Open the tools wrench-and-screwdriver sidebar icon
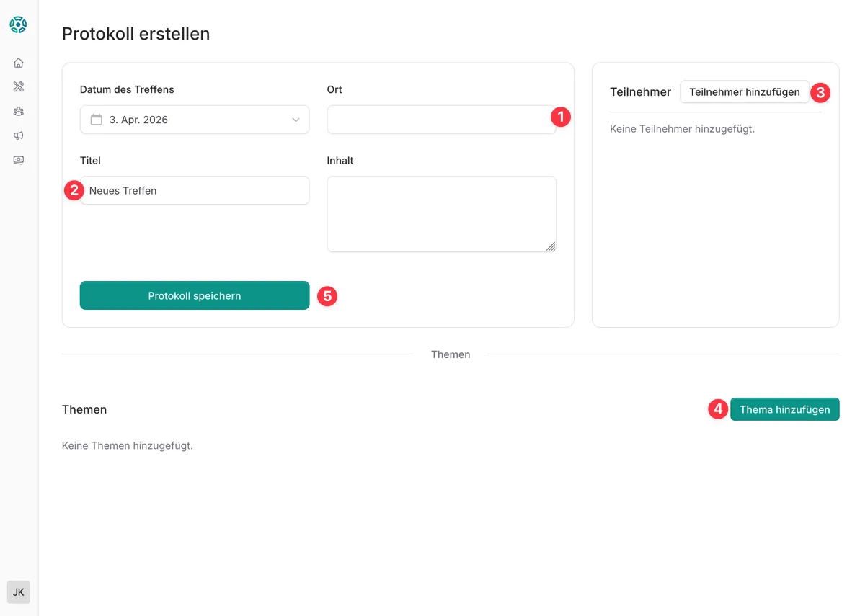 point(19,87)
